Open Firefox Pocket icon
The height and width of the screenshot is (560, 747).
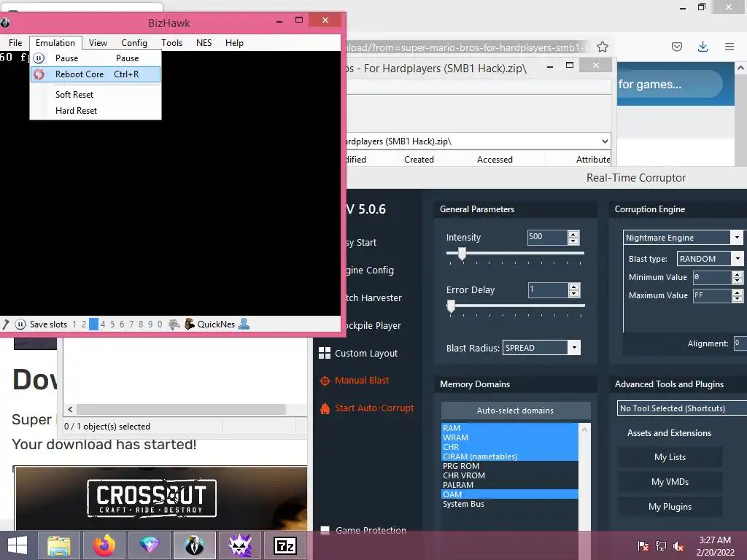[676, 47]
